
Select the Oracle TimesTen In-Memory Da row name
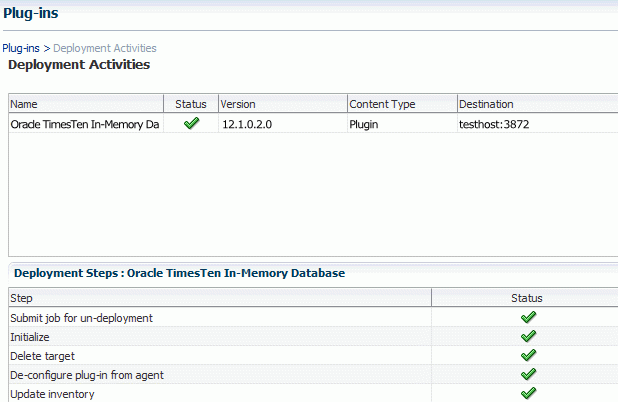[x=85, y=124]
